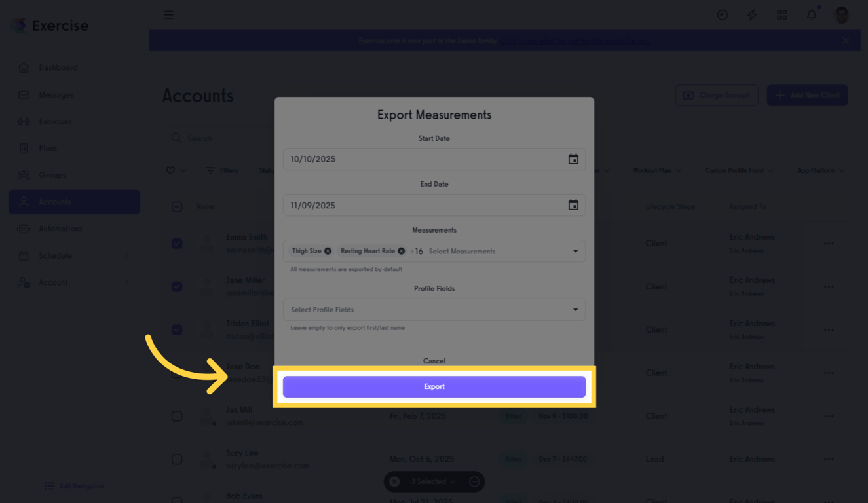Uncheck Emma Smith's row checkbox

pos(176,243)
